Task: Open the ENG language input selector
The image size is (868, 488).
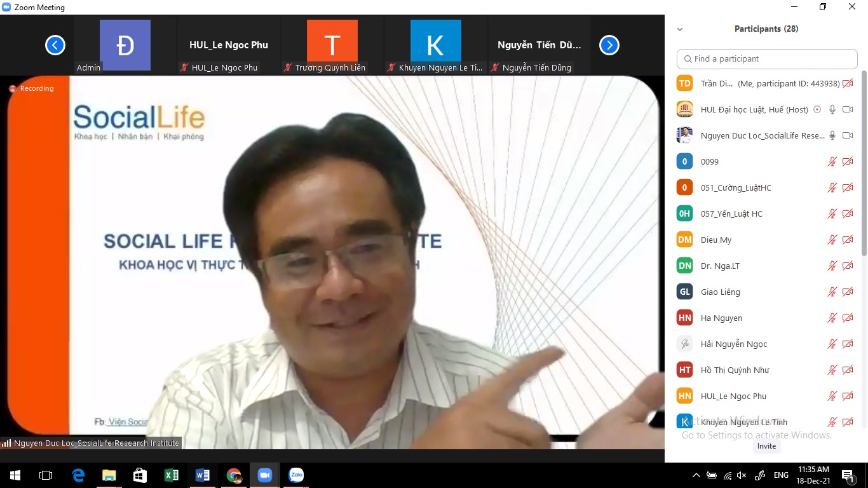Action: point(781,475)
